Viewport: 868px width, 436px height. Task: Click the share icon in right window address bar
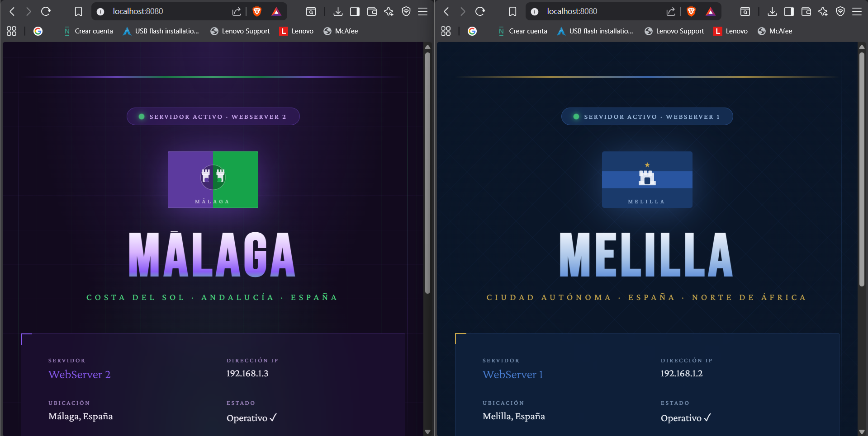tap(671, 12)
